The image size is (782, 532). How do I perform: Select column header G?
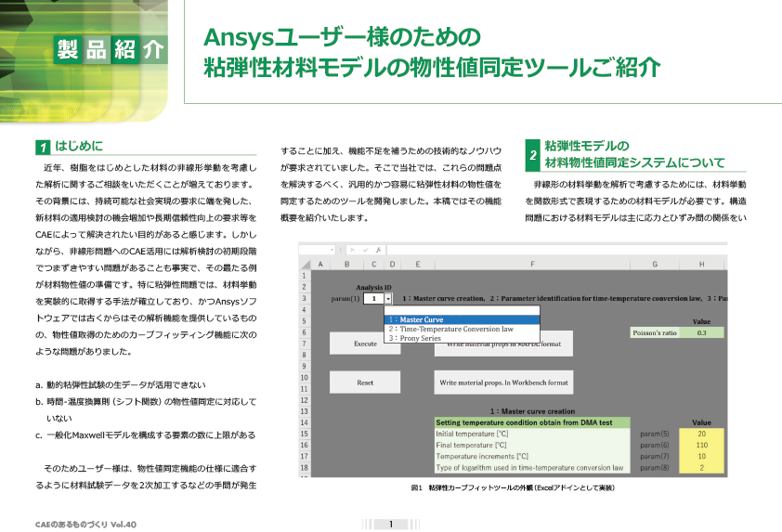point(655,265)
